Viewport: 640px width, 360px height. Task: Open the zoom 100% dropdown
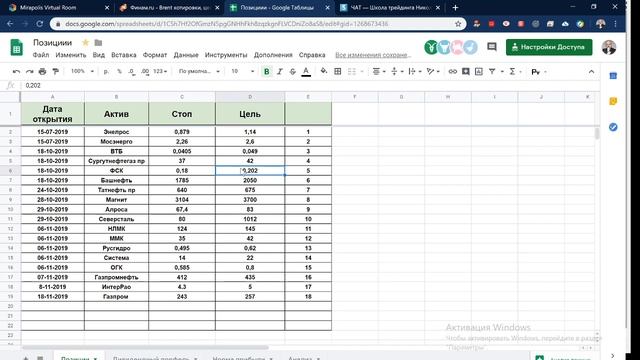click(82, 71)
